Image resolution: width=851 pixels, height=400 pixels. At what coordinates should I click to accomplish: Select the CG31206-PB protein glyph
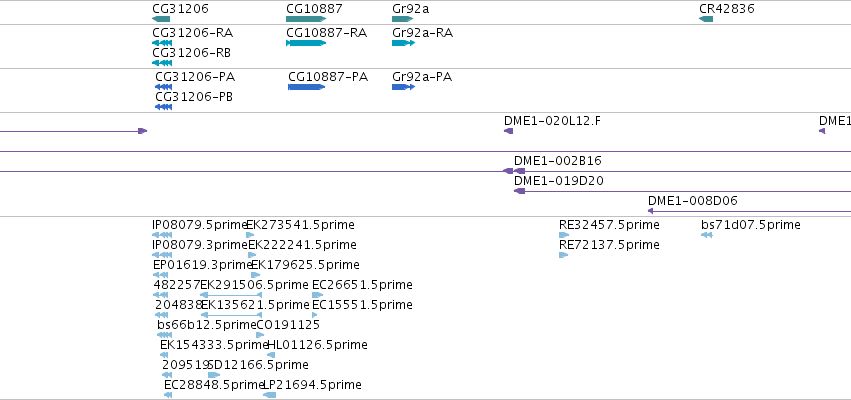[163, 107]
